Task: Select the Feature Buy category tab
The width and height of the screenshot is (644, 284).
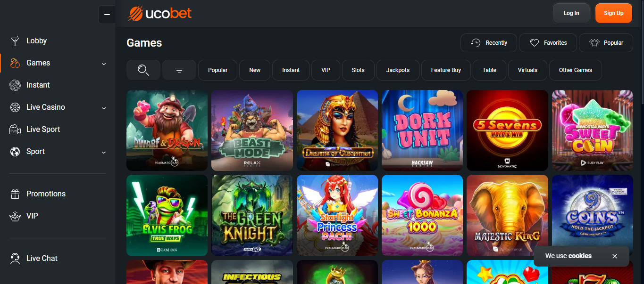Action: click(x=446, y=70)
